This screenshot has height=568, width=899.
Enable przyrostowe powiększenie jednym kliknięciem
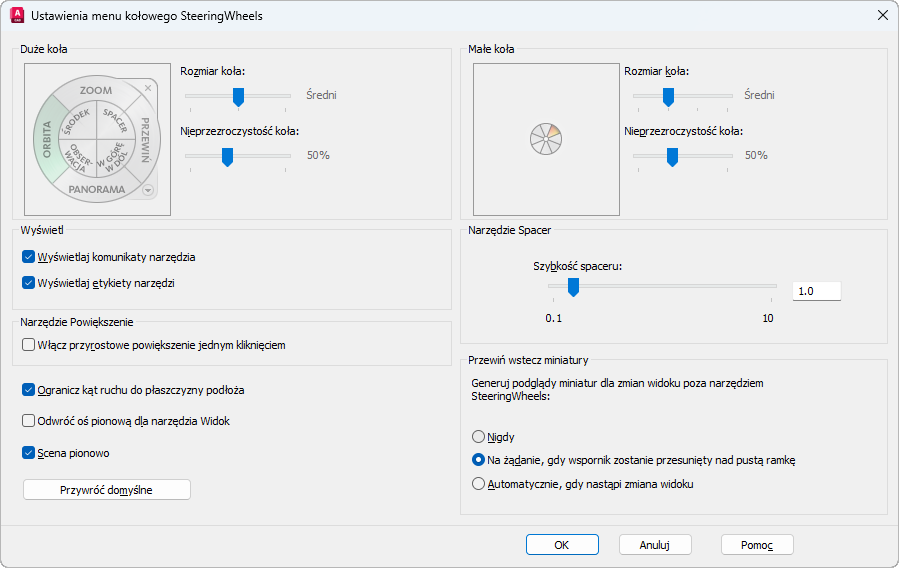pyautogui.click(x=29, y=345)
